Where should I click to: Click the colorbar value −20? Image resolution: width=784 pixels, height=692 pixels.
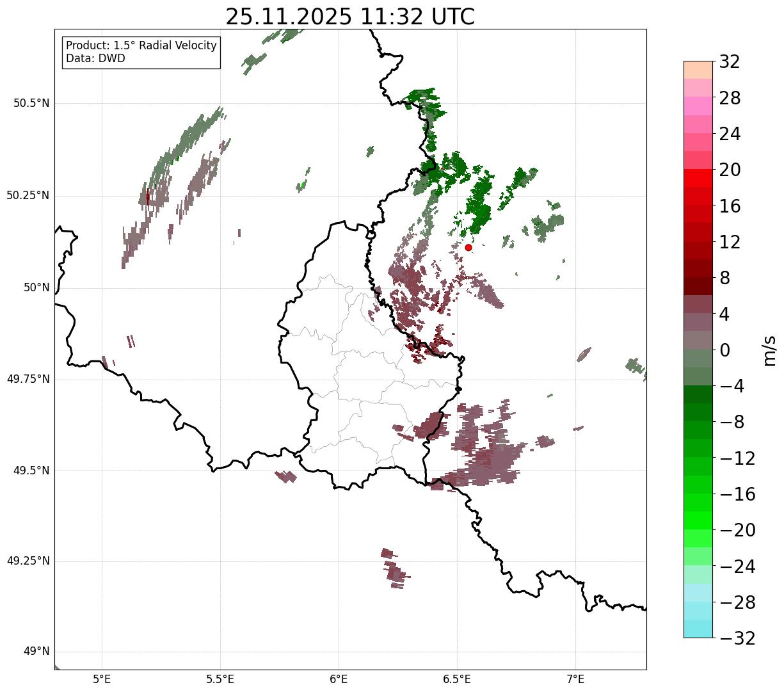[737, 531]
